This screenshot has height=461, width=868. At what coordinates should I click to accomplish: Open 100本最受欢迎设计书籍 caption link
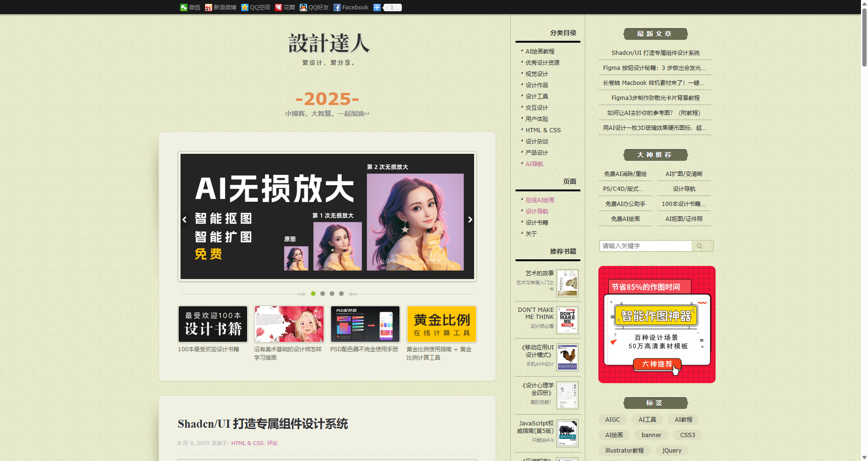point(209,349)
